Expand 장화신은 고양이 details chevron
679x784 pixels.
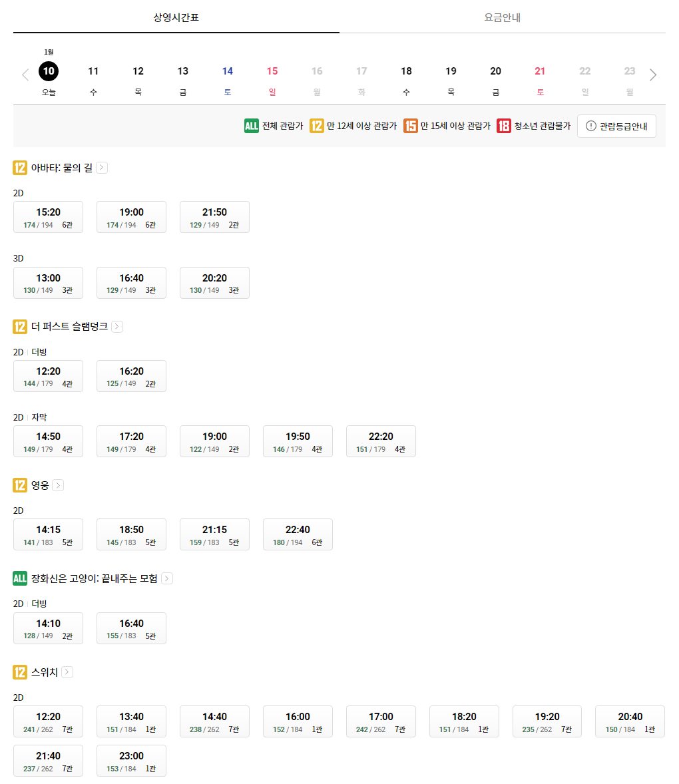coord(167,578)
